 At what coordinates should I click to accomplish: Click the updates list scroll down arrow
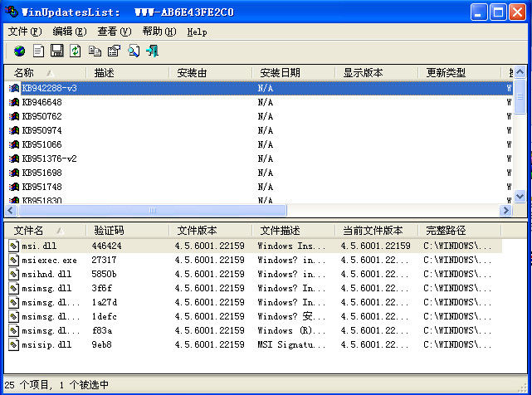point(520,197)
